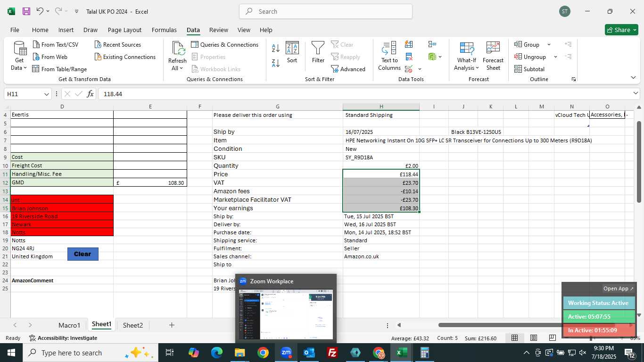Viewport: 644px width, 362px height.
Task: Open FileZilla from the taskbar
Action: (x=332, y=353)
